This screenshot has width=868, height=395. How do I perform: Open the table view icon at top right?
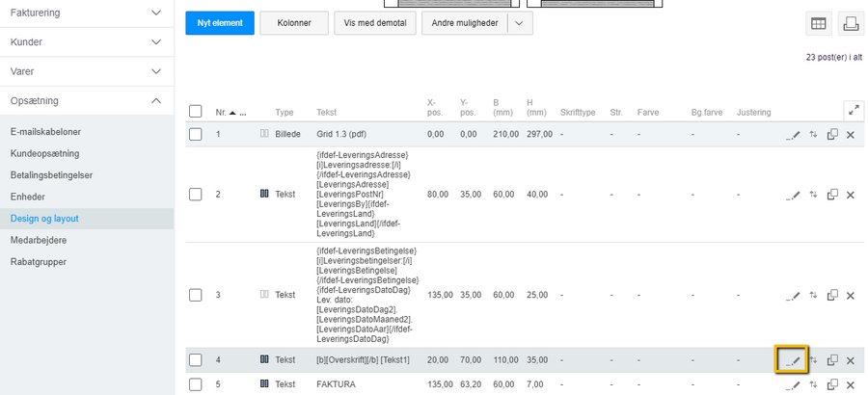pyautogui.click(x=817, y=24)
